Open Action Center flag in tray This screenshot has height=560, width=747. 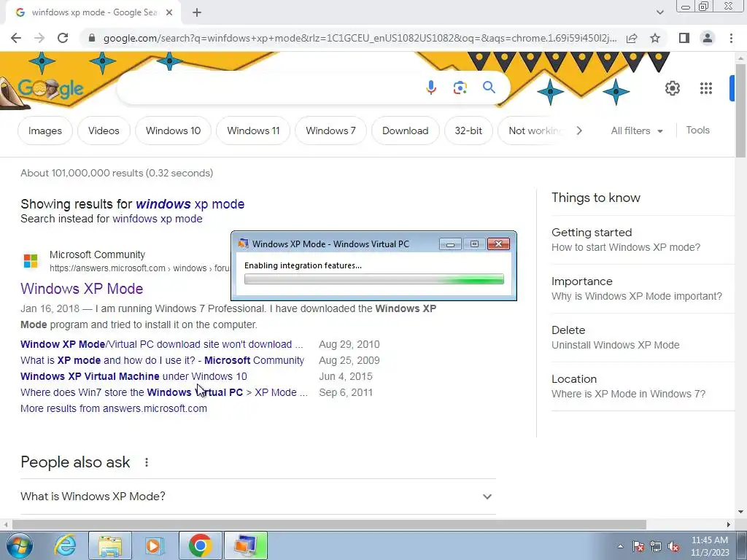point(638,546)
